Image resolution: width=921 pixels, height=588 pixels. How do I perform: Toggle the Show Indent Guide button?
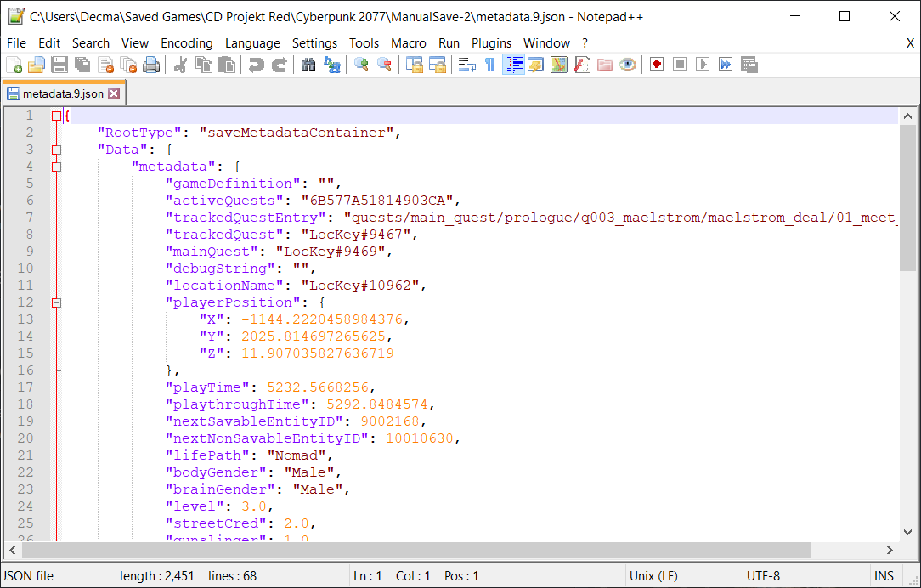(x=513, y=65)
